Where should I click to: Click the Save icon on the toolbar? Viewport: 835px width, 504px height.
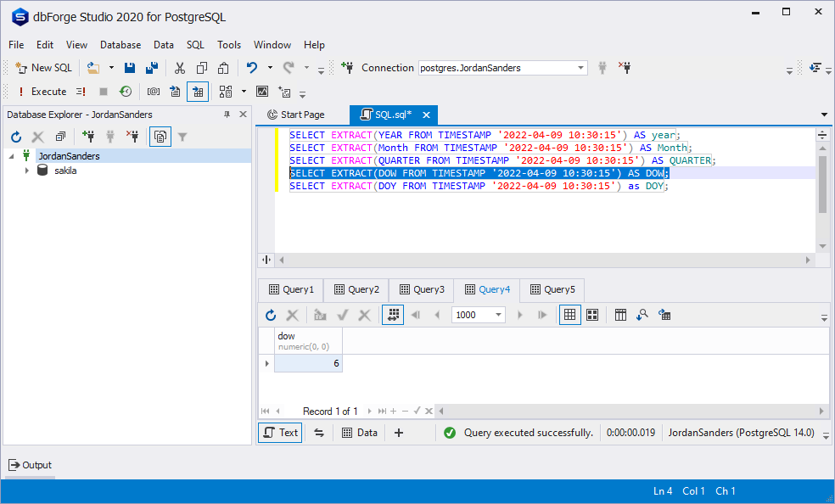pyautogui.click(x=129, y=67)
